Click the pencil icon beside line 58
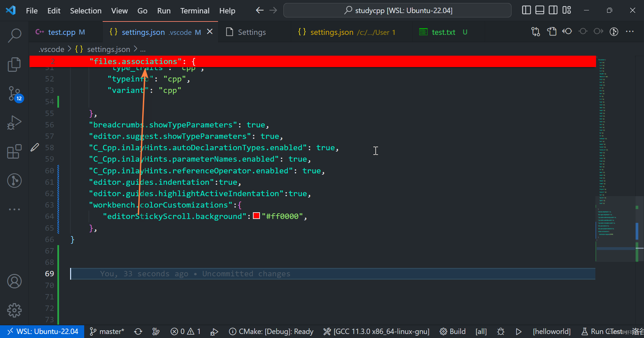This screenshot has height=338, width=644. click(35, 148)
